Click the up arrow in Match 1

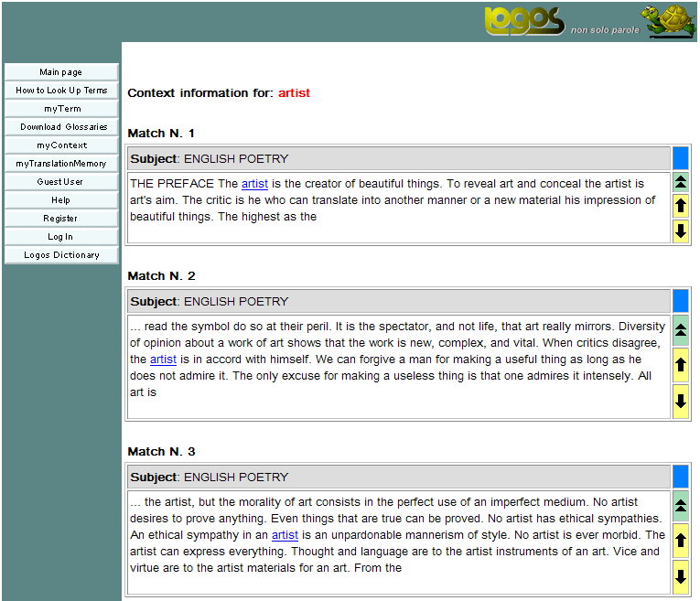681,205
